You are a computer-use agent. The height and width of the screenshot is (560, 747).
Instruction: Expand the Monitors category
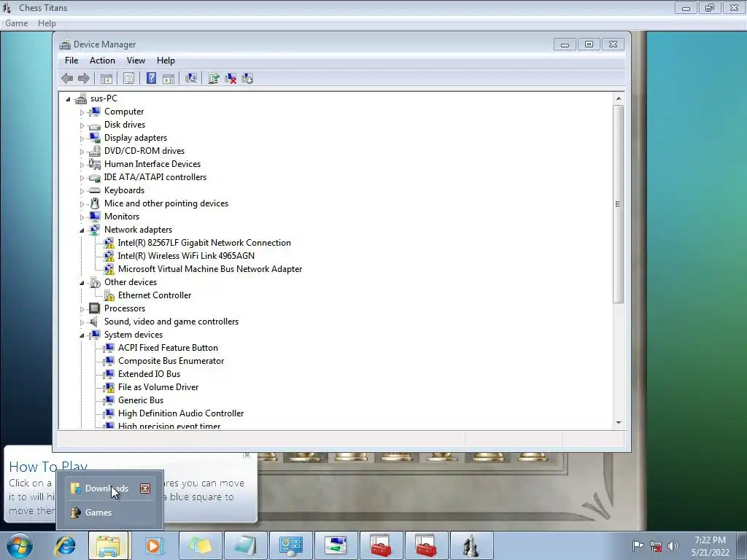point(82,217)
